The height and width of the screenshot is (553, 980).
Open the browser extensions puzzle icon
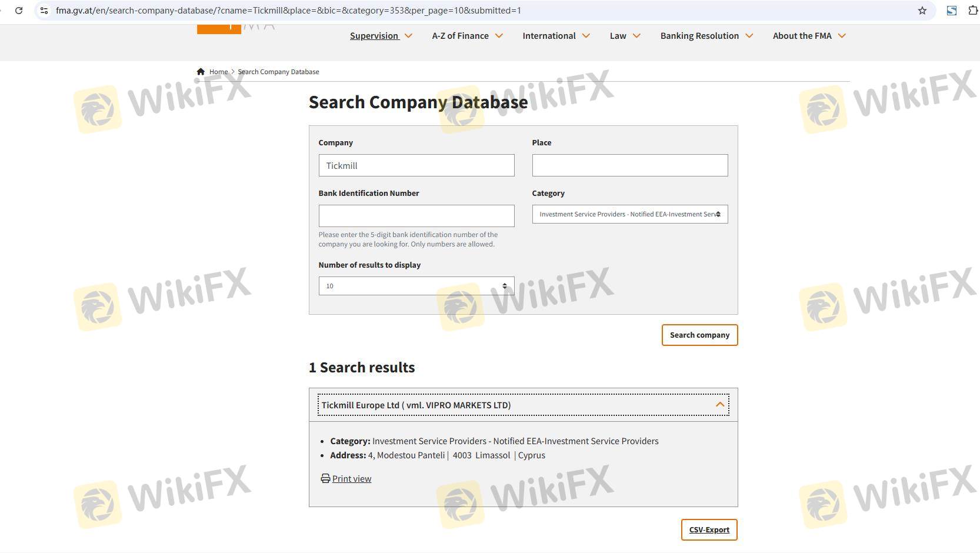[972, 11]
